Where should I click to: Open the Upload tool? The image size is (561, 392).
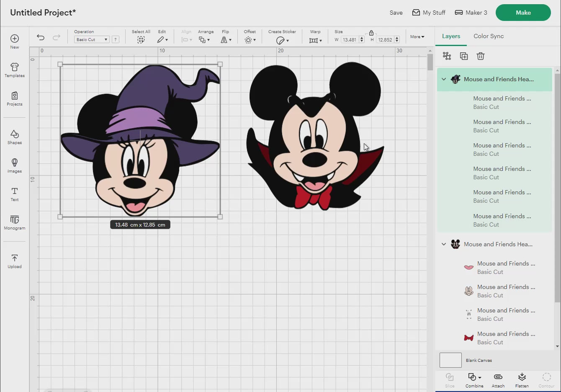15,261
